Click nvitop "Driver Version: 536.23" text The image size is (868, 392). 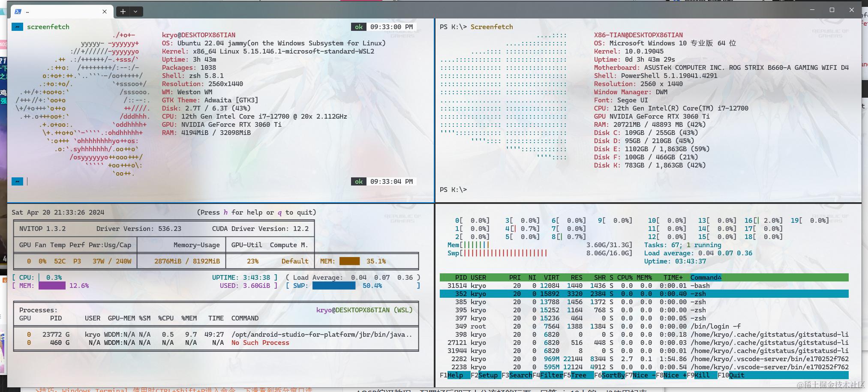pyautogui.click(x=139, y=228)
